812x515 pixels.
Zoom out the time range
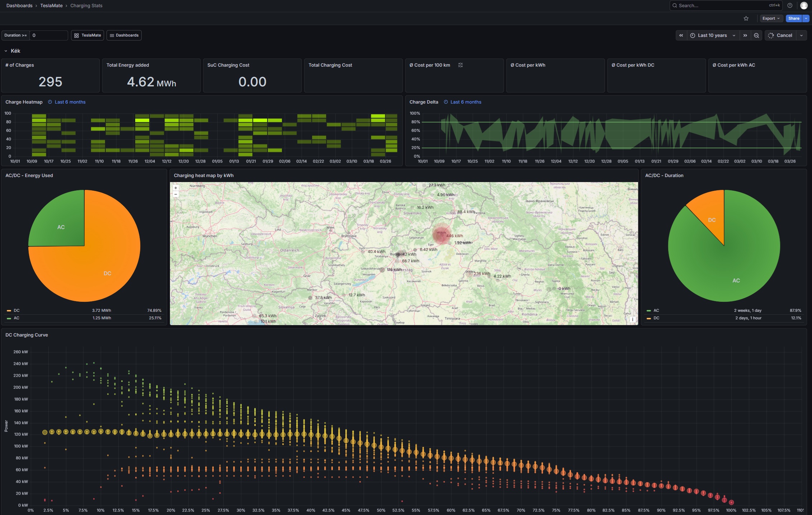pyautogui.click(x=756, y=35)
